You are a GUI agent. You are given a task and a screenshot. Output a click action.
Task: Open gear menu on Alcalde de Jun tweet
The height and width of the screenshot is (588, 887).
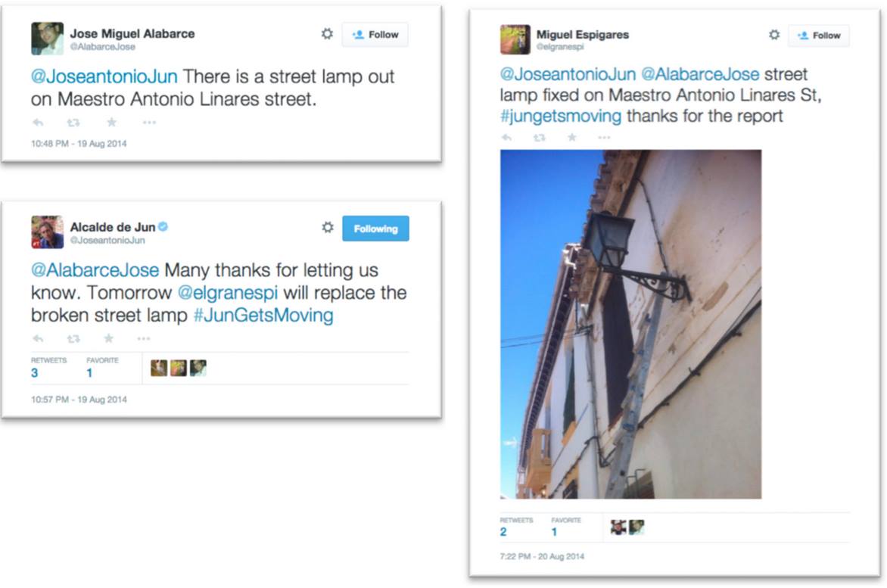[x=328, y=227]
